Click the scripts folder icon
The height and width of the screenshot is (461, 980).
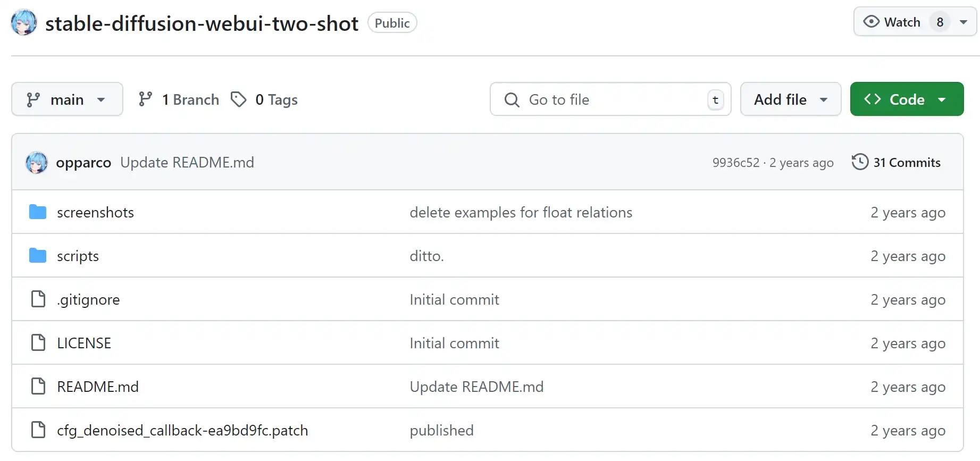pyautogui.click(x=38, y=256)
